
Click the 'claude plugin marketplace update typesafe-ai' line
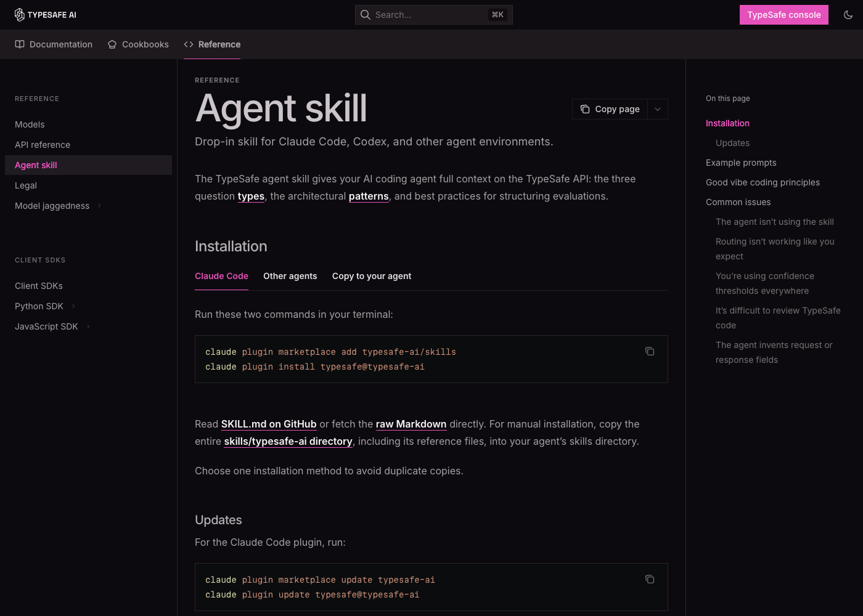coord(320,580)
